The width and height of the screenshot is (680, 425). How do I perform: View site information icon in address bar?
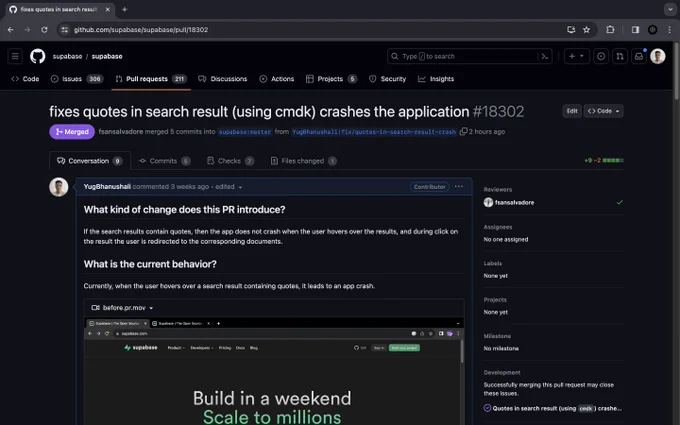(65, 29)
